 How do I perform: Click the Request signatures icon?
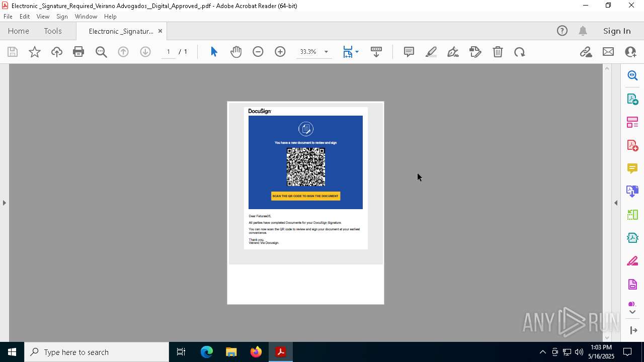point(475,52)
